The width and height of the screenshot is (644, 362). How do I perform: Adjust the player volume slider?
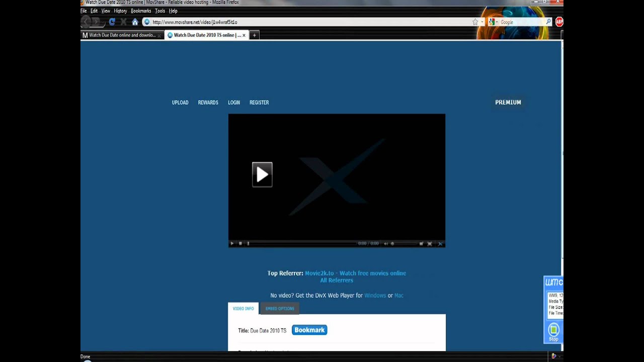click(x=403, y=244)
